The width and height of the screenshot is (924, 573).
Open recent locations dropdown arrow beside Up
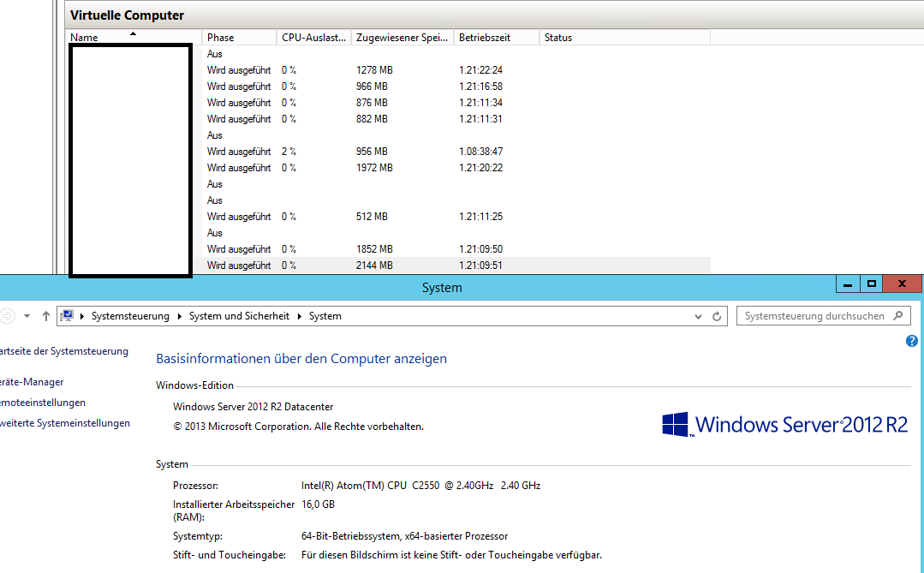(x=27, y=316)
